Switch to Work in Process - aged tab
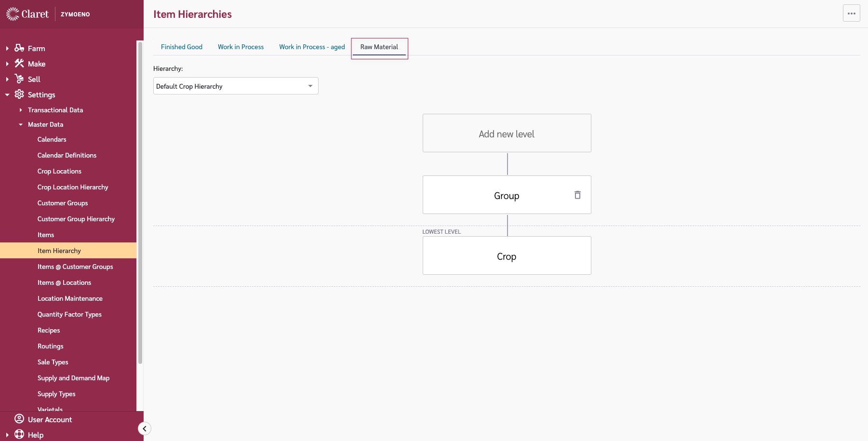Screen dimensions: 868x441 pos(312,47)
